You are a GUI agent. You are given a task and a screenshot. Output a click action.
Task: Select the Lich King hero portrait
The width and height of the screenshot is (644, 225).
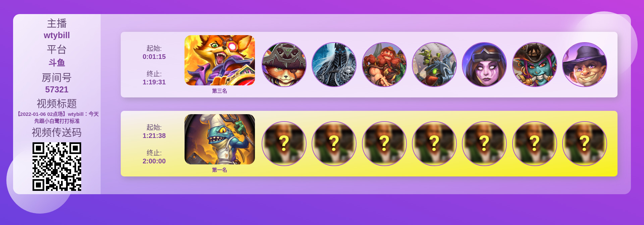[334, 65]
